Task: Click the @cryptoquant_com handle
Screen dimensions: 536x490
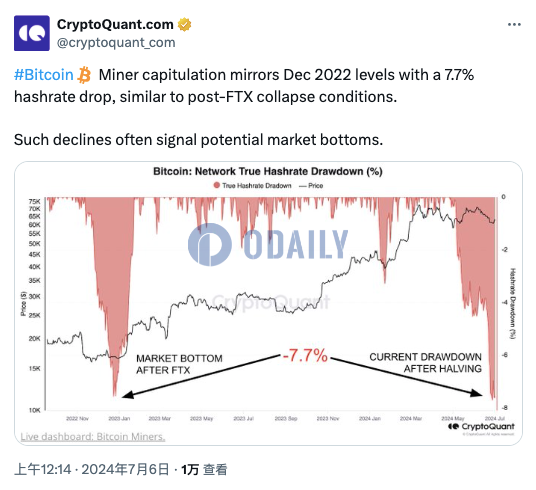Action: click(116, 43)
